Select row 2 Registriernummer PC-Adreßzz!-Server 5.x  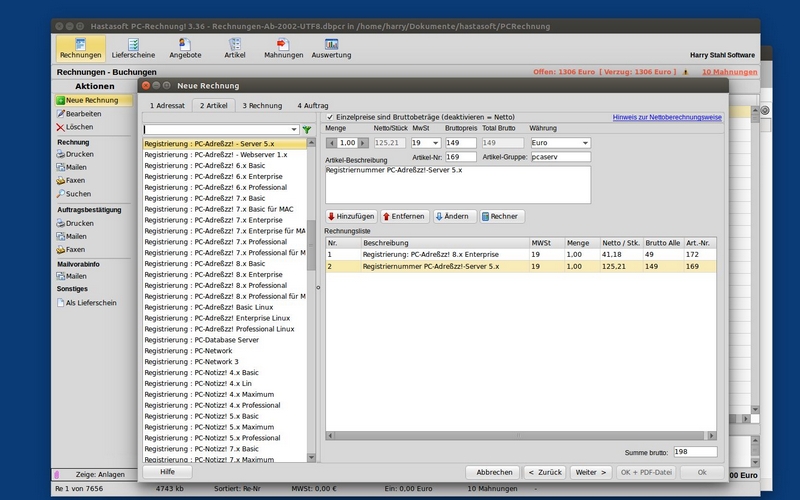click(520, 266)
